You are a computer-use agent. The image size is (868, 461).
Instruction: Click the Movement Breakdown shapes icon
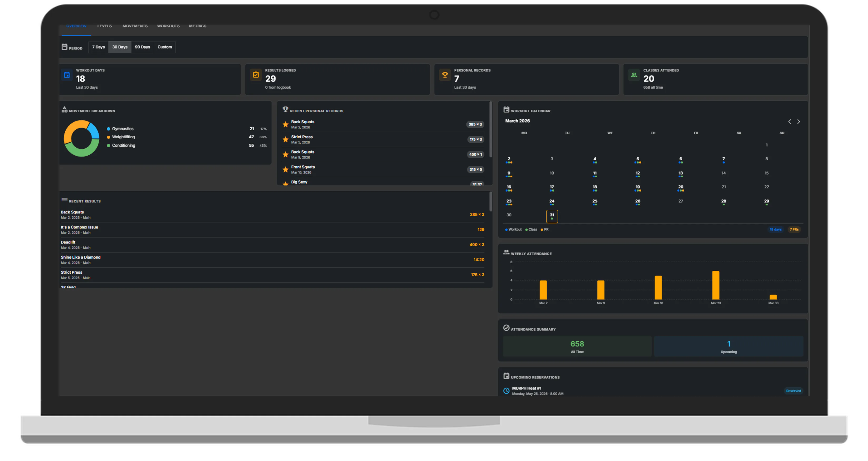(64, 110)
